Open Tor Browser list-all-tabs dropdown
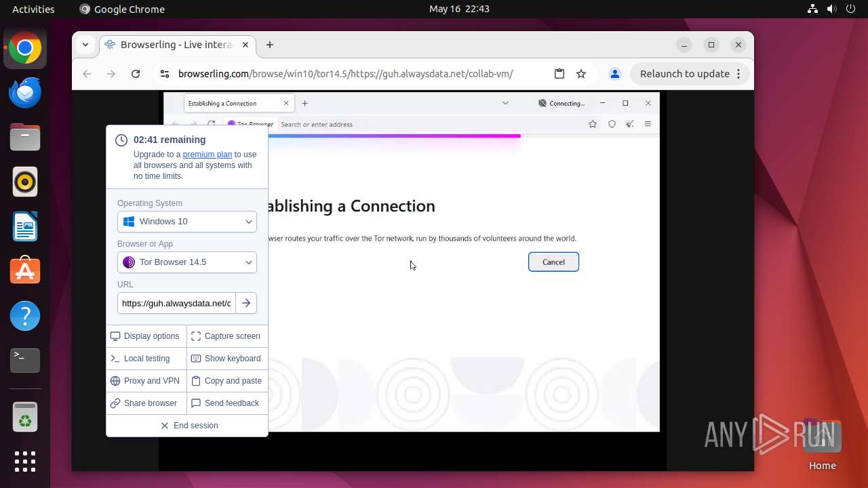Viewport: 868px width, 488px height. pyautogui.click(x=505, y=104)
